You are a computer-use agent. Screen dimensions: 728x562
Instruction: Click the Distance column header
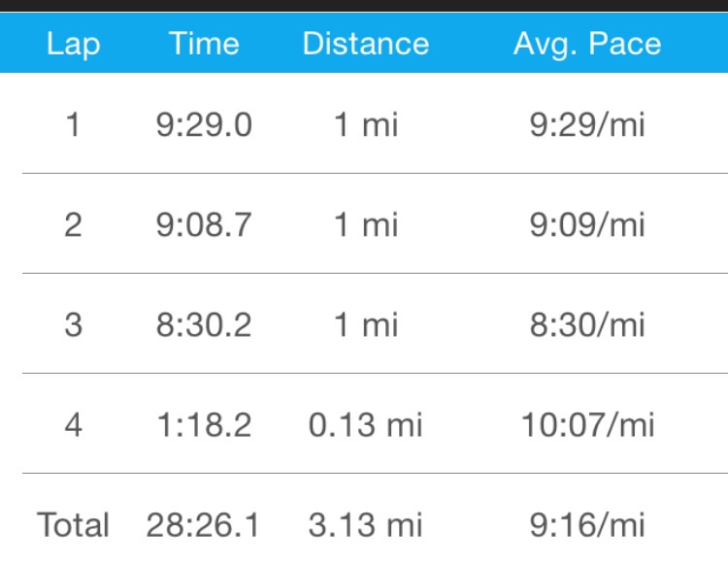[365, 44]
